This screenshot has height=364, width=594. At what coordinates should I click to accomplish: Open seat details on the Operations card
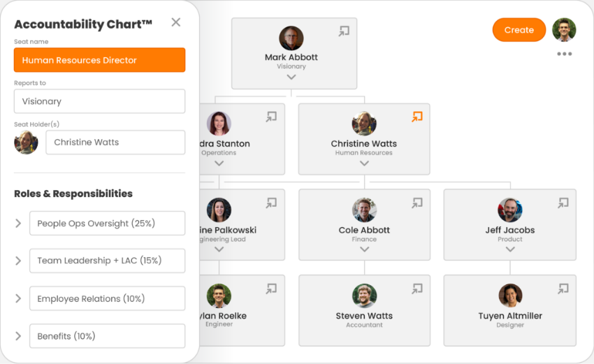[x=271, y=117]
